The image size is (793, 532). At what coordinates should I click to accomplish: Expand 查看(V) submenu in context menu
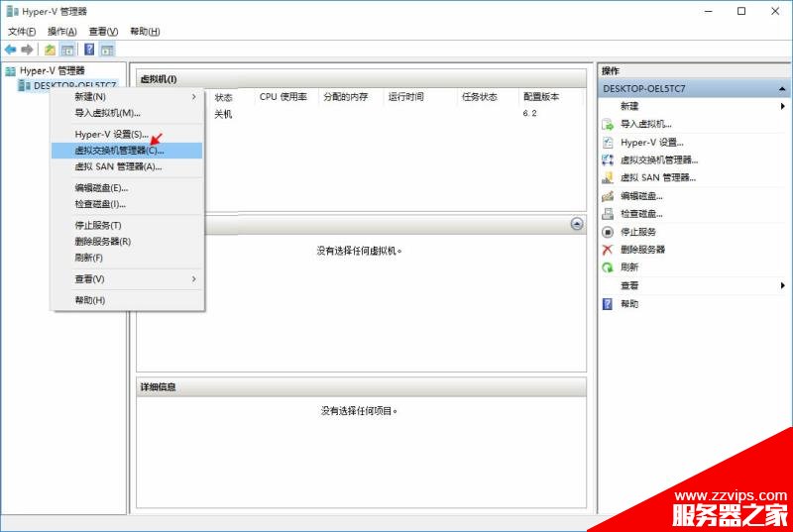tap(127, 279)
